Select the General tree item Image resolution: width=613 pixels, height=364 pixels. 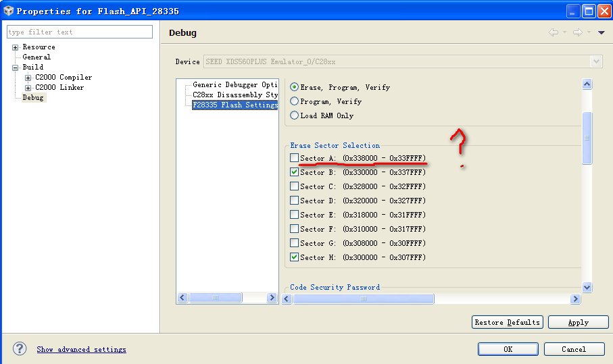pos(36,57)
